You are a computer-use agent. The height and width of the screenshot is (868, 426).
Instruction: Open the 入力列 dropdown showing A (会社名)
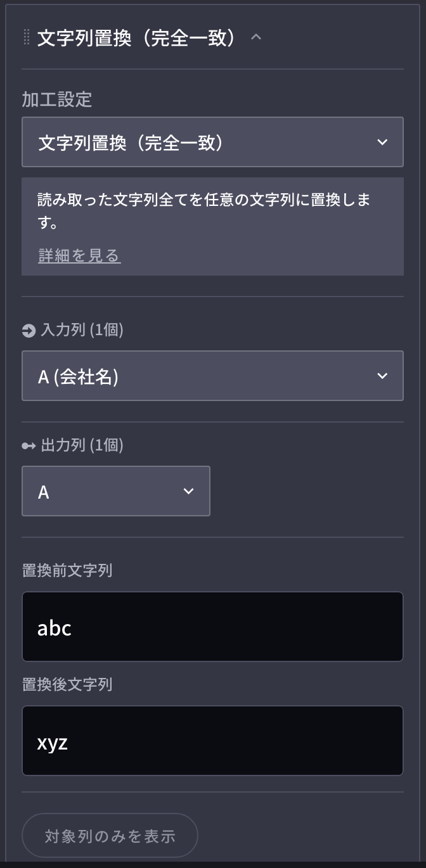tap(212, 376)
